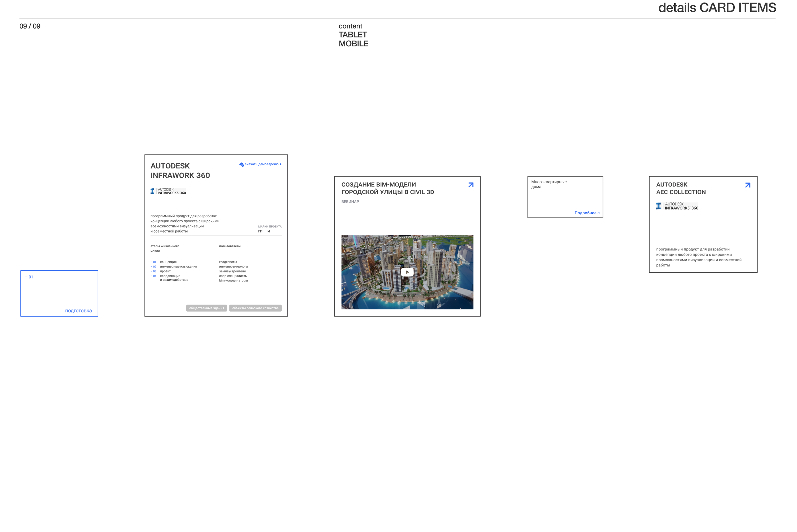The height and width of the screenshot is (532, 797).
Task: Click the cloud download icon for the demo version
Action: pyautogui.click(x=241, y=165)
